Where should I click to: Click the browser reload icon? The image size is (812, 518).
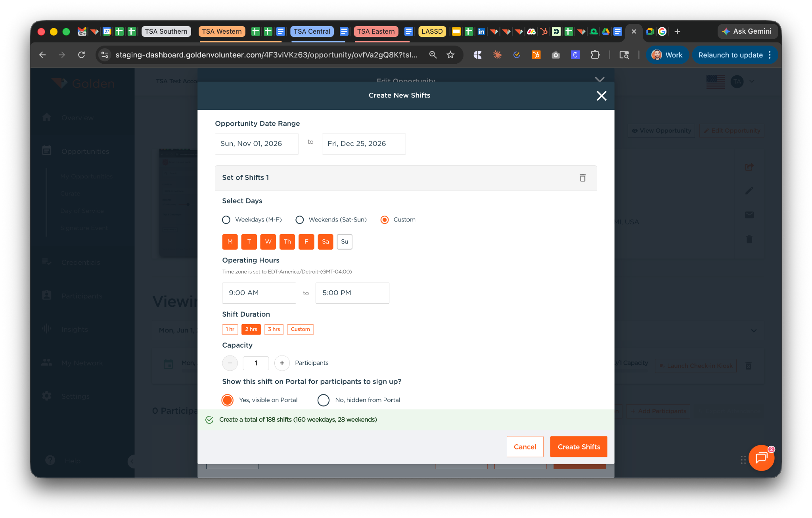click(81, 55)
